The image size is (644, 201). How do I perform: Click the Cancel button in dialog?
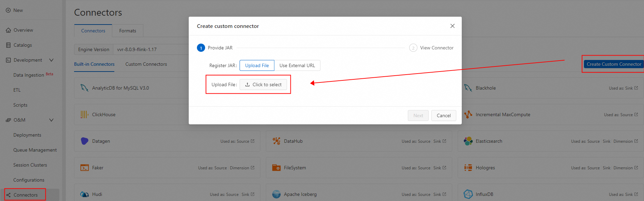[444, 115]
